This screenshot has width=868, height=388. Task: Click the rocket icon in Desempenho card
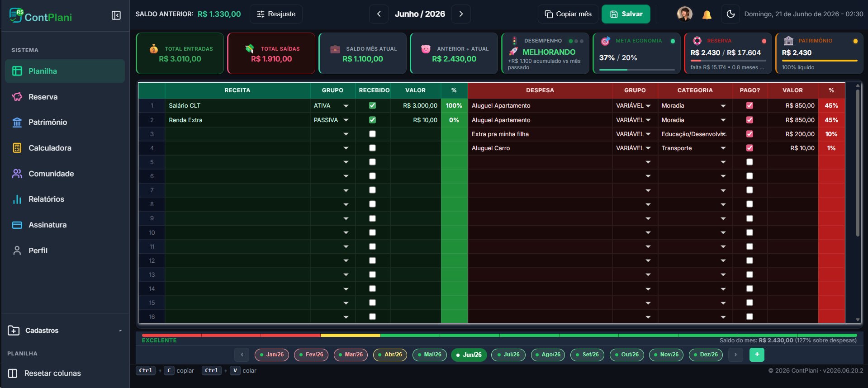tap(513, 52)
